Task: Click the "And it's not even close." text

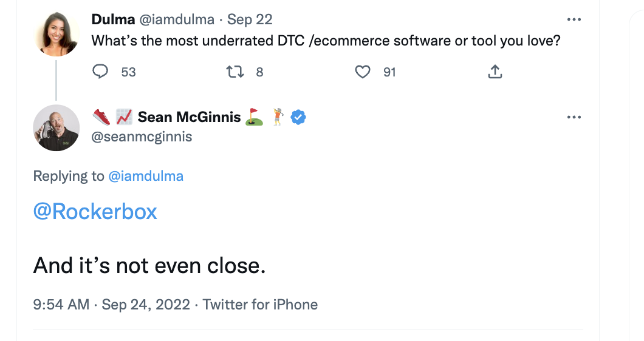Action: tap(149, 265)
